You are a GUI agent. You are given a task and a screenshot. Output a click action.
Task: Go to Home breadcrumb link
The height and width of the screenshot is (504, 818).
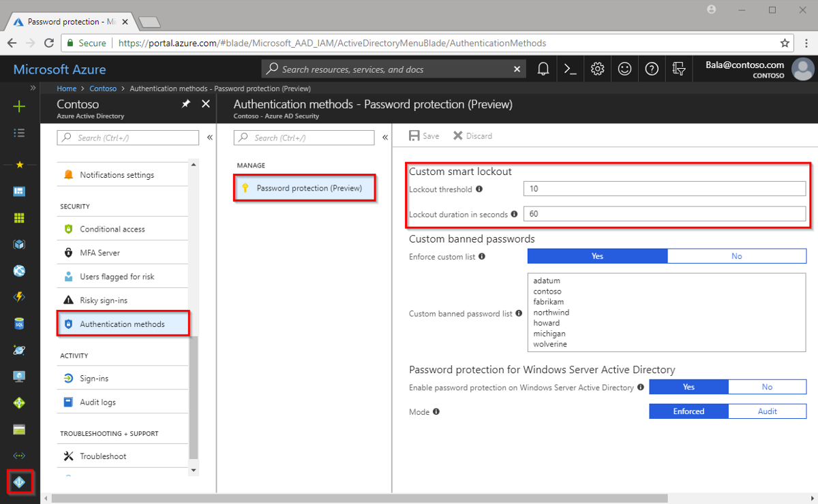[67, 89]
